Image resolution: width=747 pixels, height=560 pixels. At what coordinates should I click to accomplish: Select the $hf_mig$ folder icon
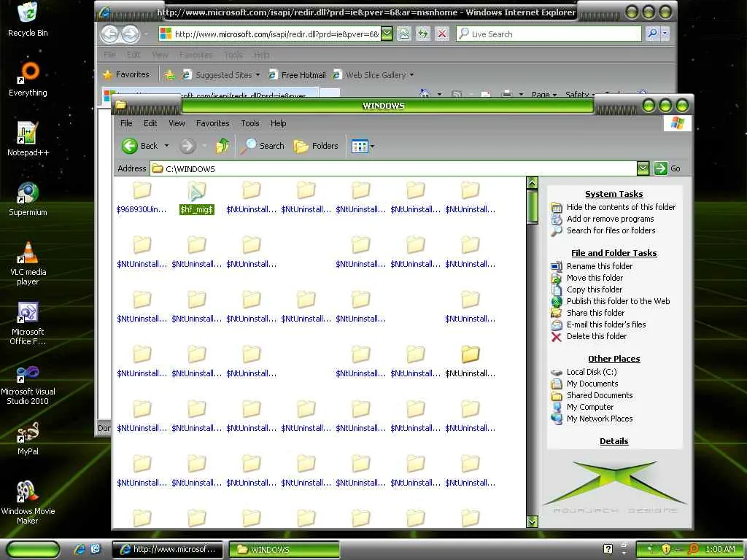click(x=197, y=199)
